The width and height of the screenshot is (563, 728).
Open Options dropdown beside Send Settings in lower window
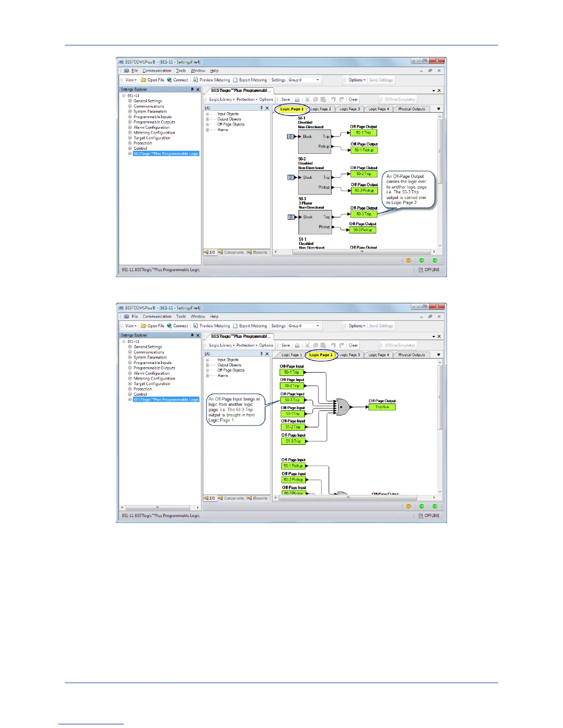click(357, 326)
